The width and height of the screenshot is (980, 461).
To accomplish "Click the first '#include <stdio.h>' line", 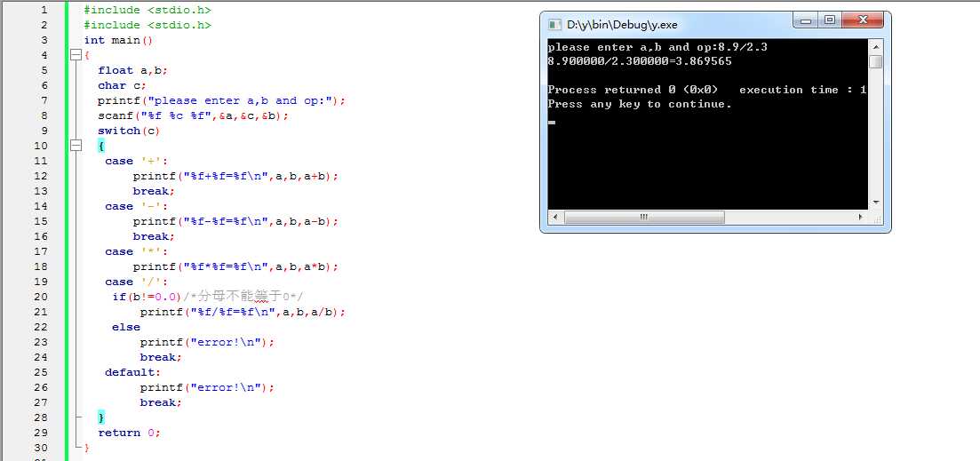I will pos(147,10).
